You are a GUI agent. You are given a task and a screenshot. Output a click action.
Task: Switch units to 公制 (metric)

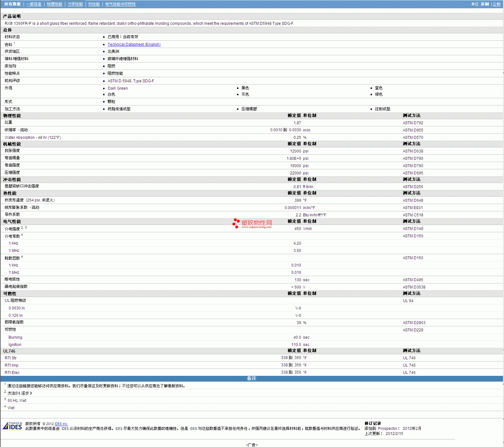(x=496, y=4)
